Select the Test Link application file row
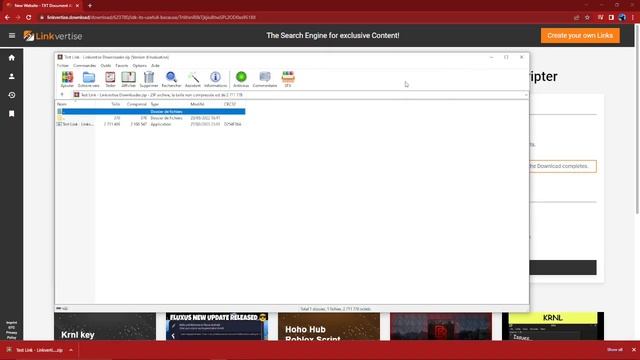640x360 pixels. (x=151, y=124)
